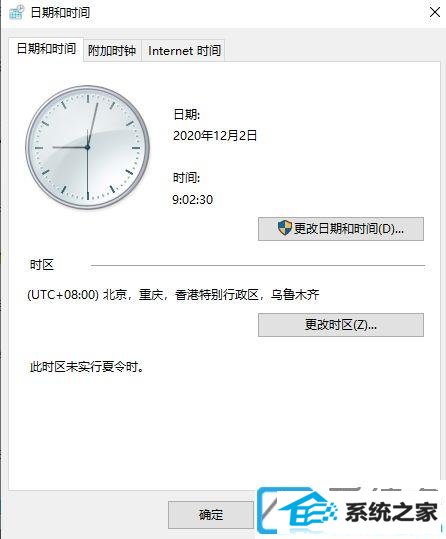446x539 pixels.
Task: Click the 更改日期和时间(D)... button text
Action: (x=349, y=229)
